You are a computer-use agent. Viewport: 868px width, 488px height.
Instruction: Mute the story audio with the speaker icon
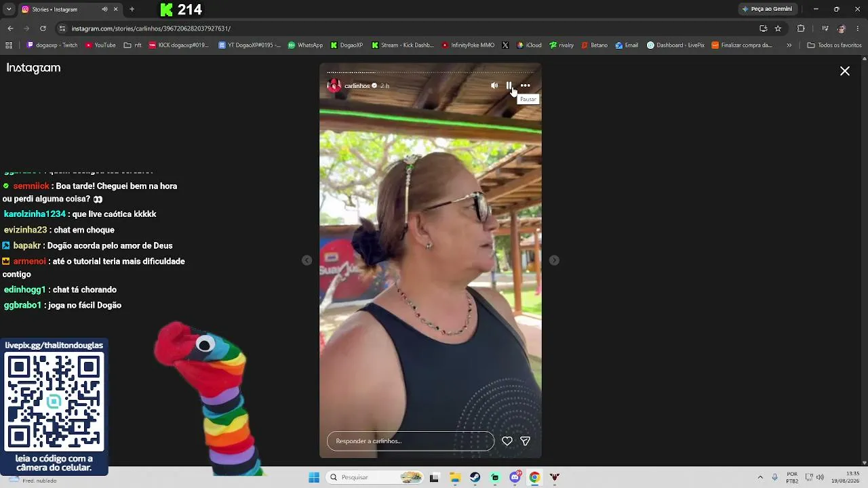coord(494,85)
